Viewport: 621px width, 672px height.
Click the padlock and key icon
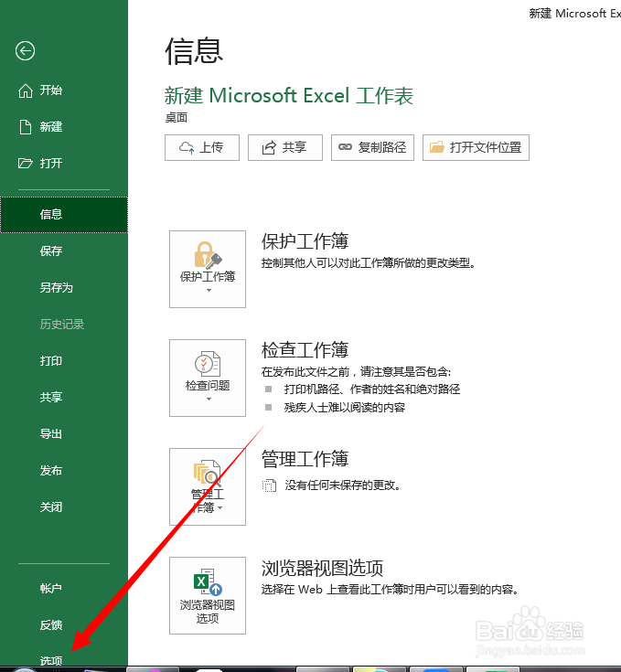[x=208, y=254]
